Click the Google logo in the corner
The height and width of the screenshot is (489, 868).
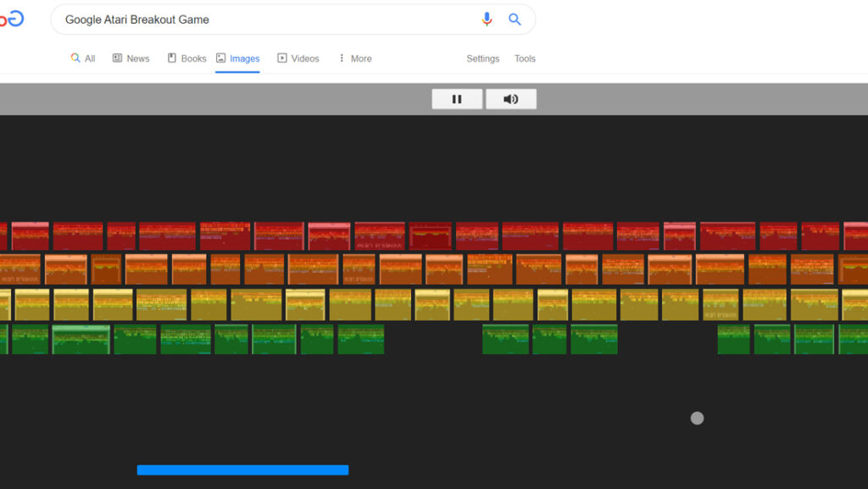click(12, 18)
